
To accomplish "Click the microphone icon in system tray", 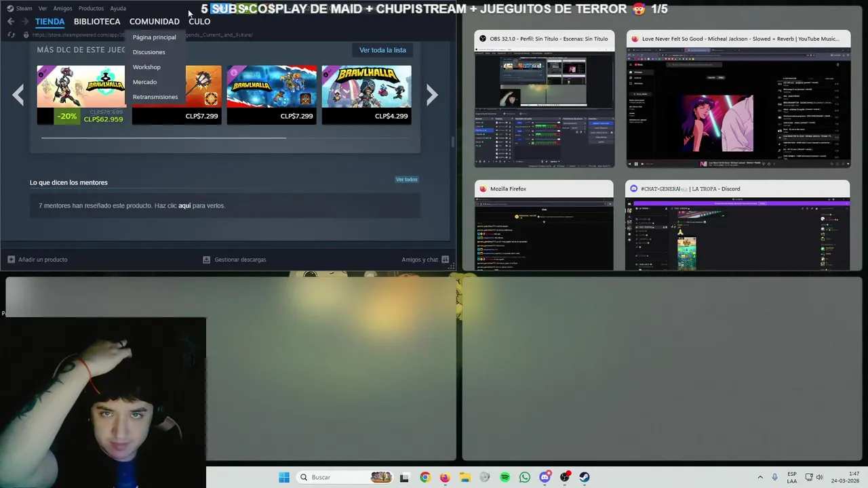I will pyautogui.click(x=774, y=477).
